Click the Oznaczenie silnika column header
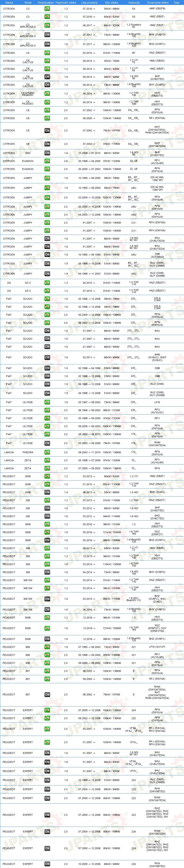 [157, 2]
